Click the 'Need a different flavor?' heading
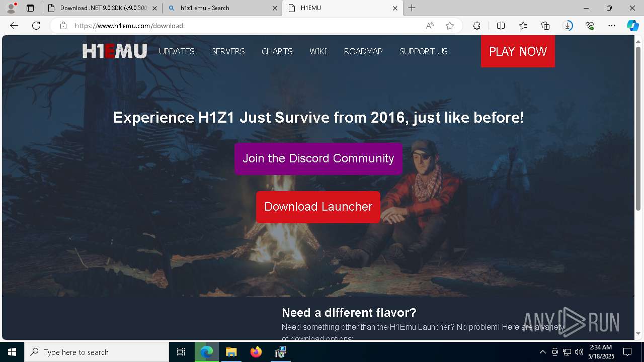Screen dimensions: 644x362 pyautogui.click(x=349, y=313)
